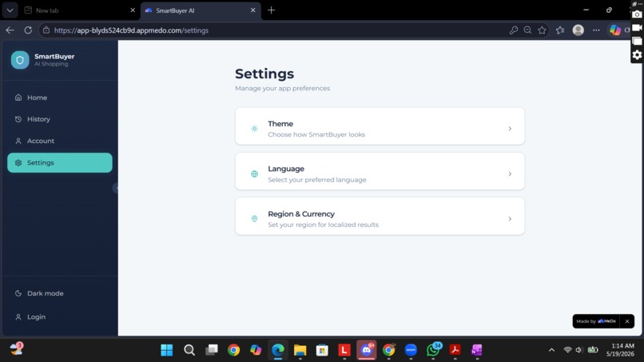
Task: Click the password key icon
Action: click(514, 30)
